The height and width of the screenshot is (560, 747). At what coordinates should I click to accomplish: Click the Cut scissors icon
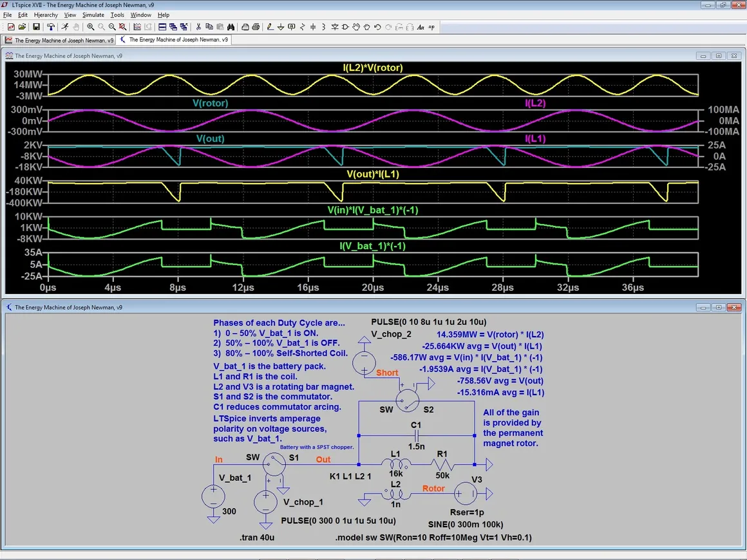198,27
